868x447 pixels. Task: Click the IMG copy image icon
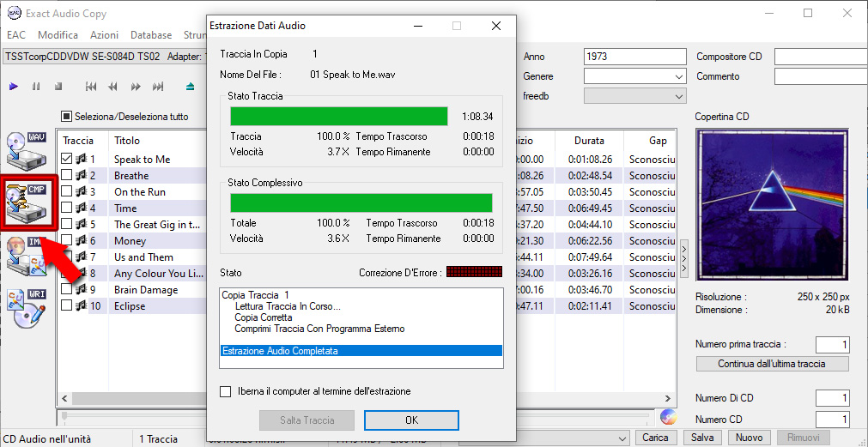coord(27,255)
